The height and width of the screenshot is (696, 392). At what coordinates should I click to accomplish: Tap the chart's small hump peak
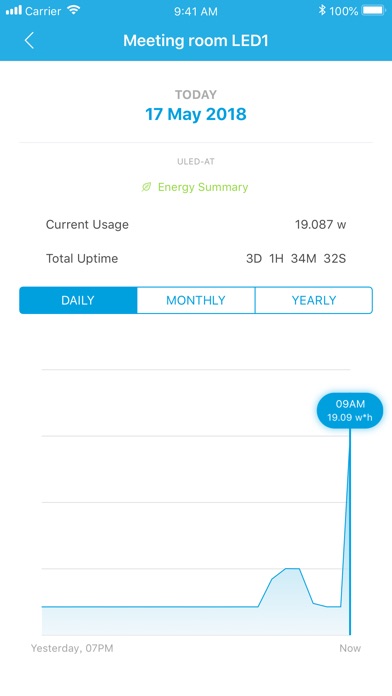(292, 569)
